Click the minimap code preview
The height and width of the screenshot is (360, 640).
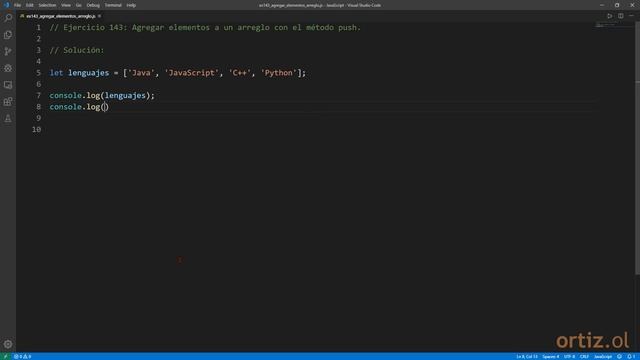pyautogui.click(x=606, y=25)
